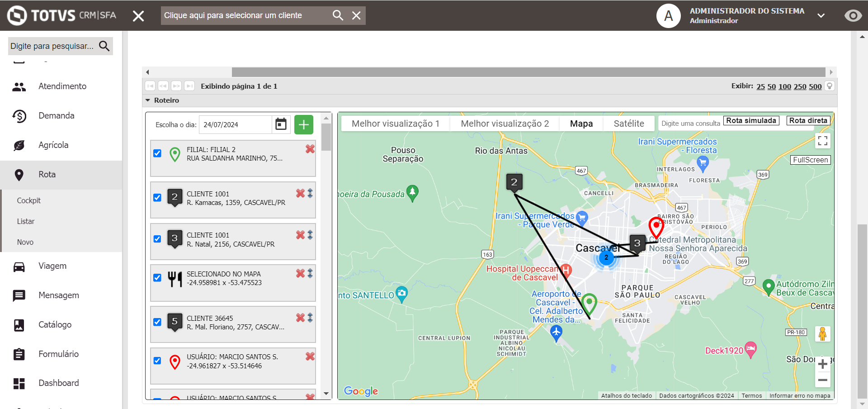Open the Viagem menu
The image size is (868, 409).
[61, 266]
